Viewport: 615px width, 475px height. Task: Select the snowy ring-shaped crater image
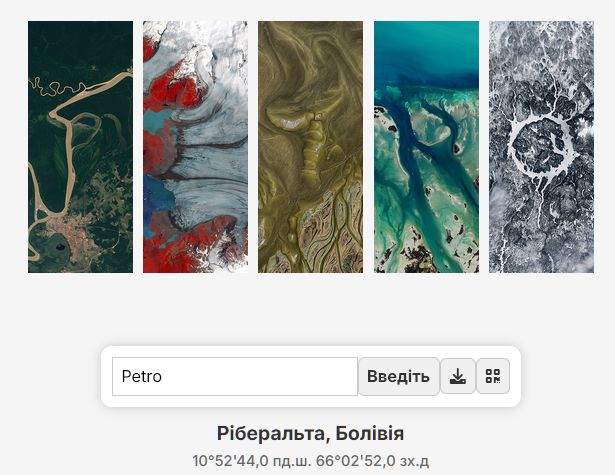[x=541, y=147]
